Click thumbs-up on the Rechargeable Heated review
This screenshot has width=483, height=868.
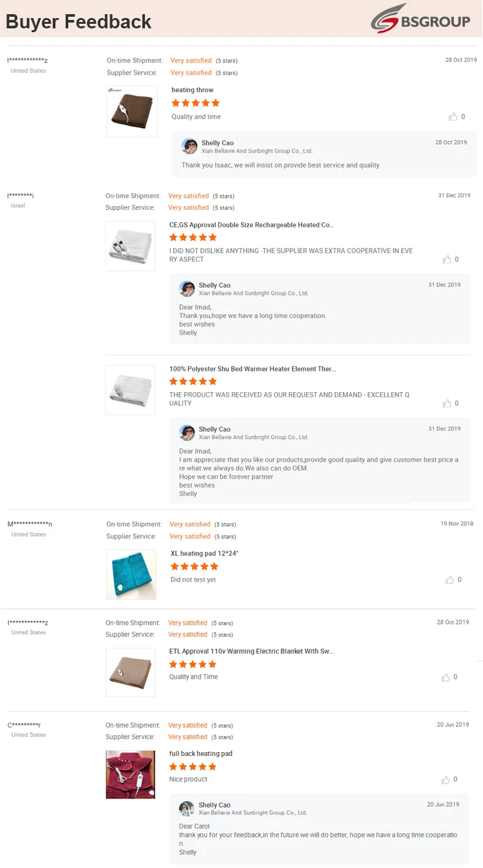coord(447,259)
